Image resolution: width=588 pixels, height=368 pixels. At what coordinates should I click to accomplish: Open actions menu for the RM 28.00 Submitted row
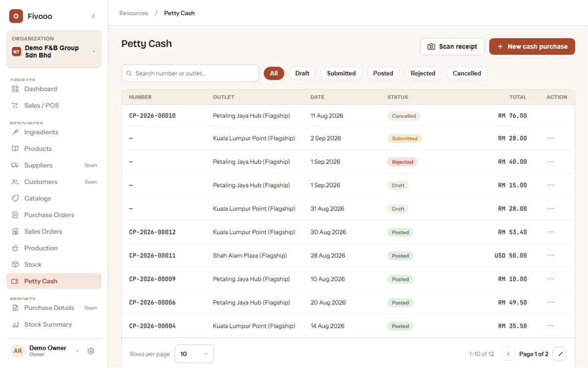pyautogui.click(x=551, y=138)
